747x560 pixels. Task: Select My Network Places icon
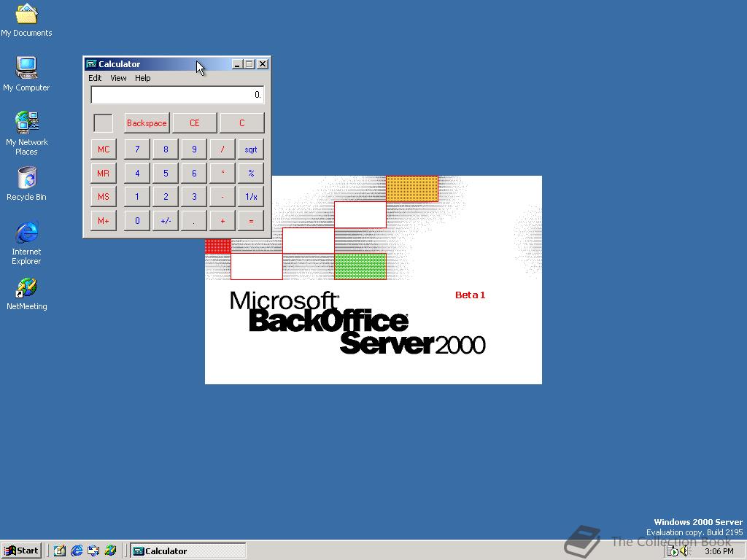tap(26, 133)
